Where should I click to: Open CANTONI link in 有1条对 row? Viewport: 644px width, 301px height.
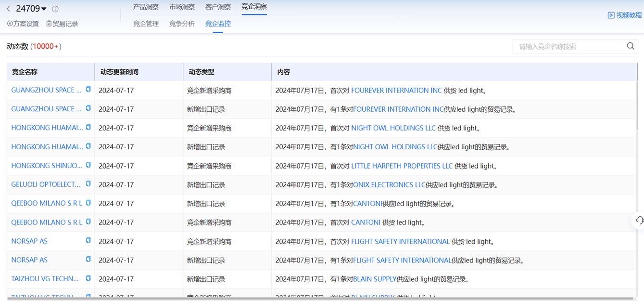pyautogui.click(x=367, y=204)
